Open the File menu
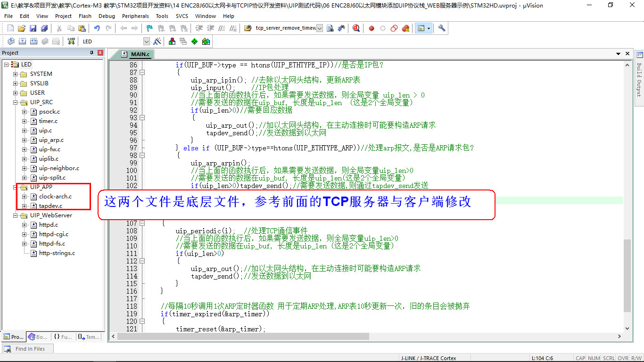 pos(8,16)
